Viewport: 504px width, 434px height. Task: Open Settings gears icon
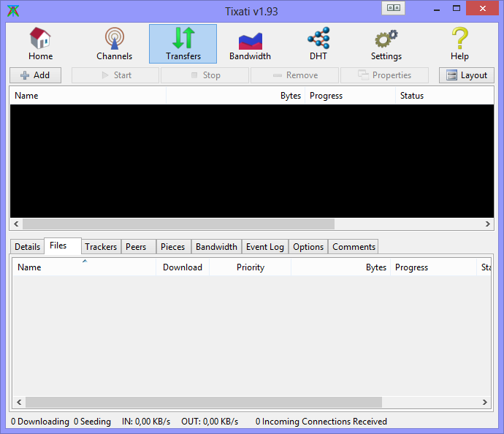pyautogui.click(x=386, y=38)
